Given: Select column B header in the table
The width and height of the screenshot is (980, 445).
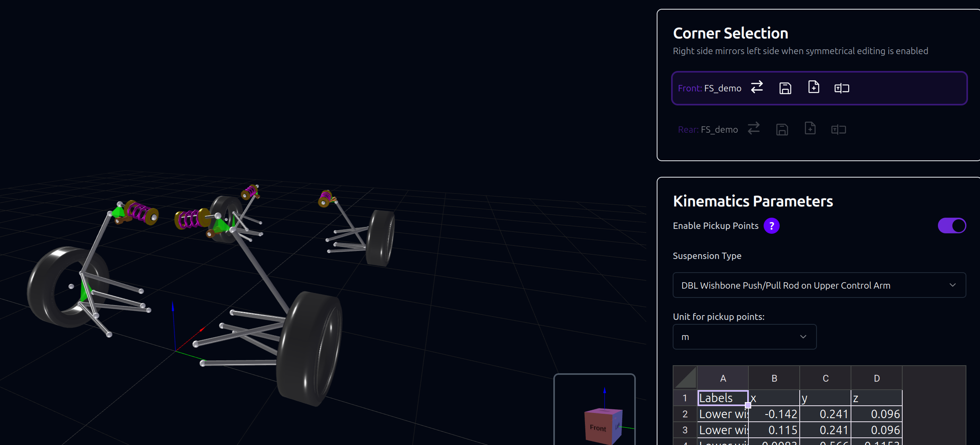Looking at the screenshot, I should coord(774,378).
